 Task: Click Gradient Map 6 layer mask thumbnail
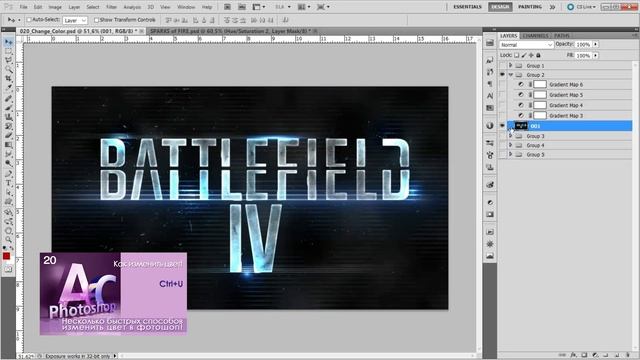coord(540,84)
